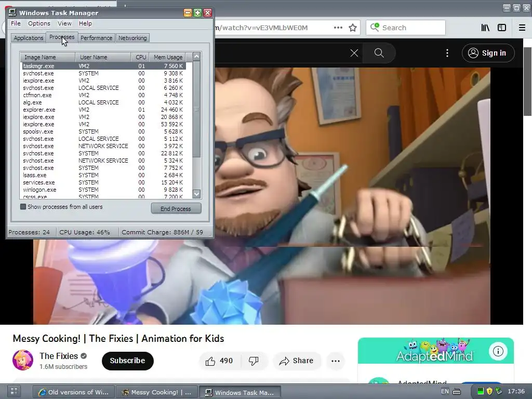This screenshot has width=532, height=399.
Task: Click the AdaptedMind ad banner
Action: click(436, 351)
